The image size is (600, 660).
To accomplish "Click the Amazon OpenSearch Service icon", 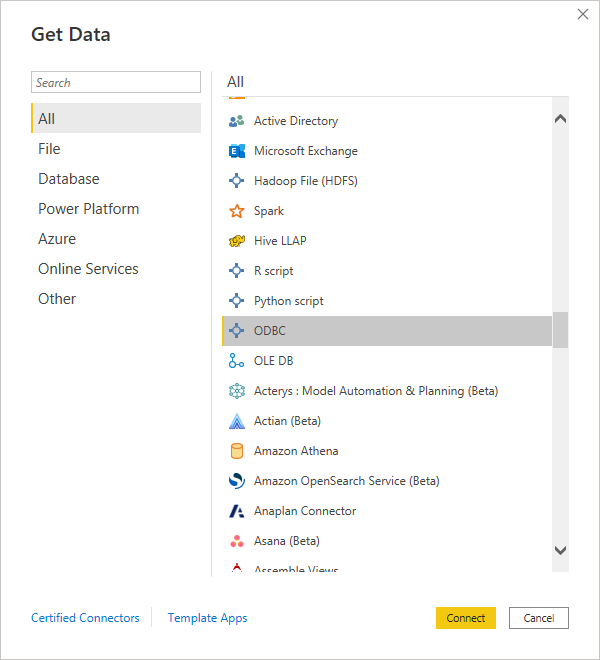I will coord(237,481).
